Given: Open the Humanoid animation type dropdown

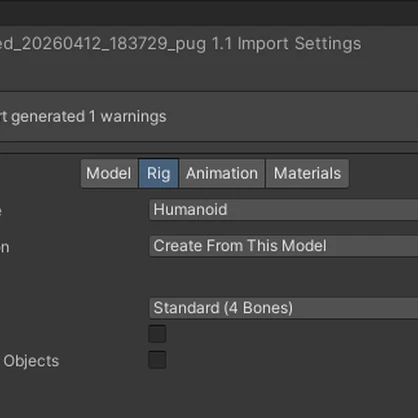Looking at the screenshot, I should [x=284, y=210].
